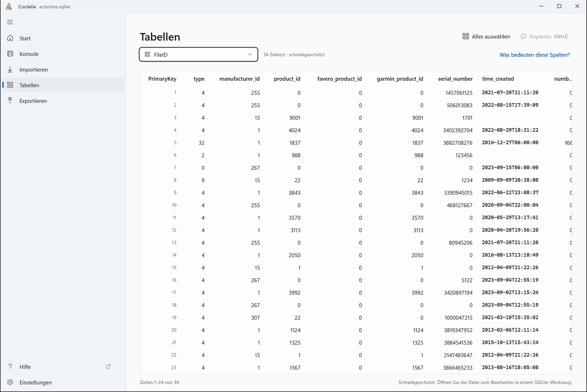Click the type column header

pyautogui.click(x=199, y=79)
